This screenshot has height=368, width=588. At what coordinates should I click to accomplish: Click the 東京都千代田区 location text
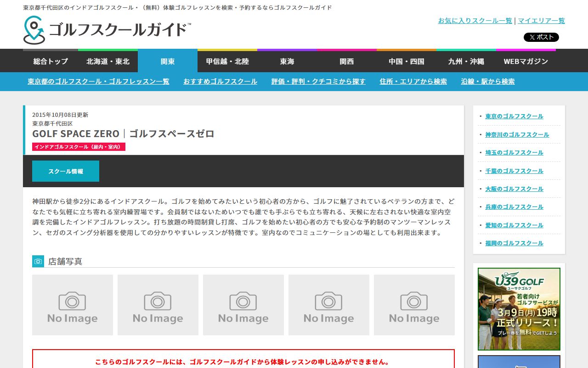coord(52,124)
